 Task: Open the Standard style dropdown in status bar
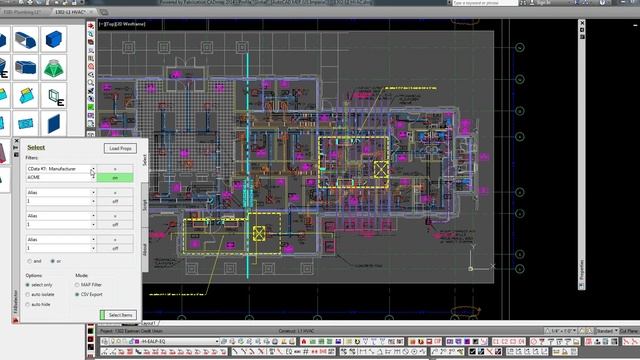point(607,331)
